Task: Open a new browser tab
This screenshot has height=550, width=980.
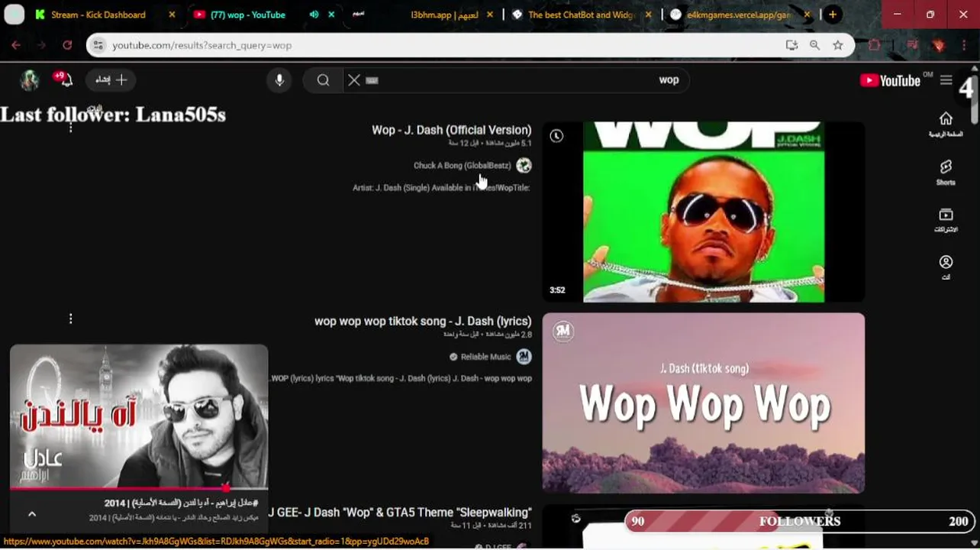Action: (x=833, y=15)
